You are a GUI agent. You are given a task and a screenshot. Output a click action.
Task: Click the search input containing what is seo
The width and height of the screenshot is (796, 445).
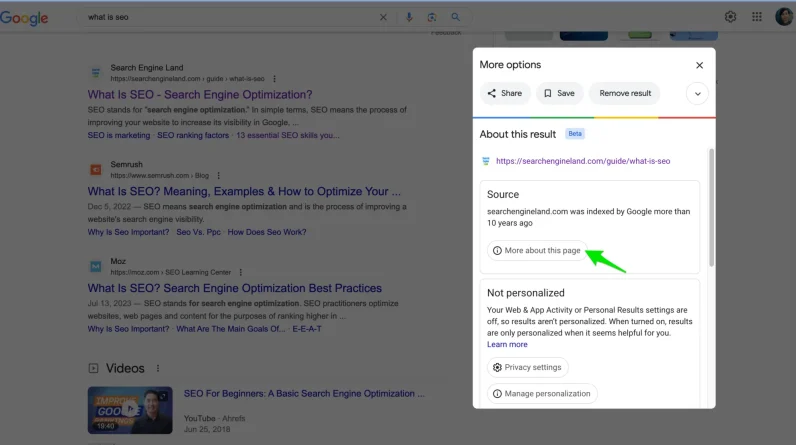[x=228, y=17]
